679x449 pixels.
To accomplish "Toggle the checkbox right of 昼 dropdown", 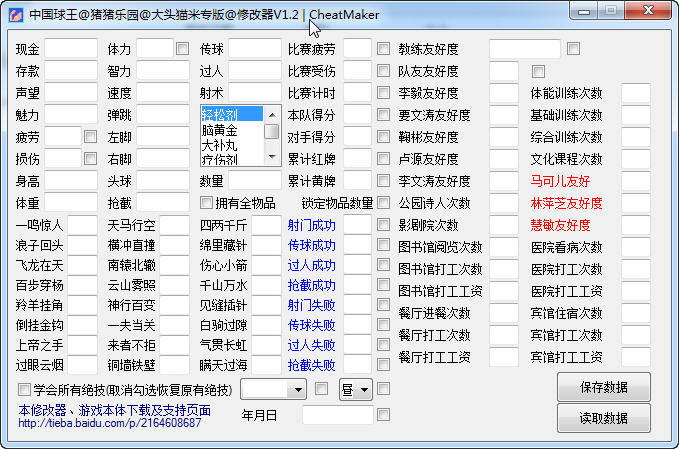I will [383, 389].
